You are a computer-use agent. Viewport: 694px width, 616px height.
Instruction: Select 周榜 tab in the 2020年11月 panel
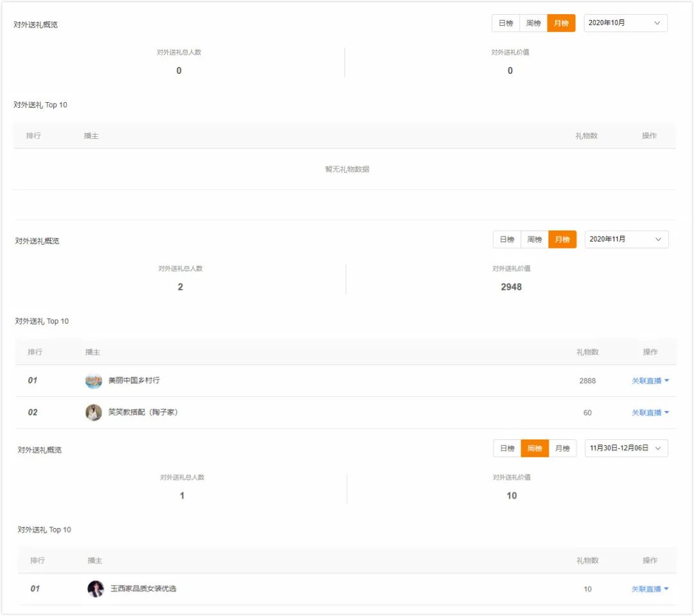tap(535, 240)
